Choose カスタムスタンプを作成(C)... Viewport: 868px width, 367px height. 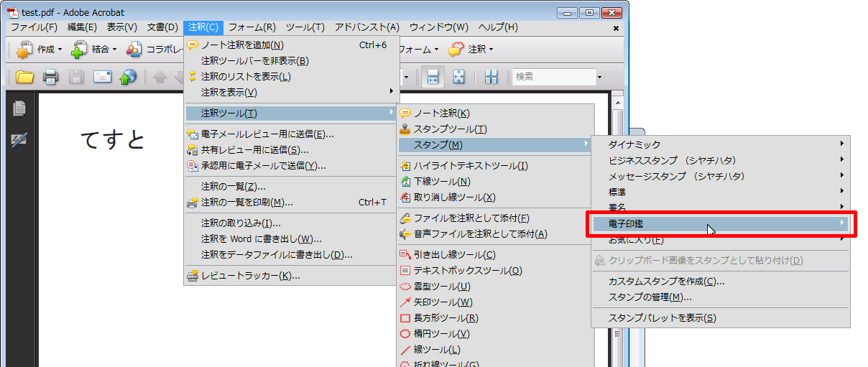(721, 282)
